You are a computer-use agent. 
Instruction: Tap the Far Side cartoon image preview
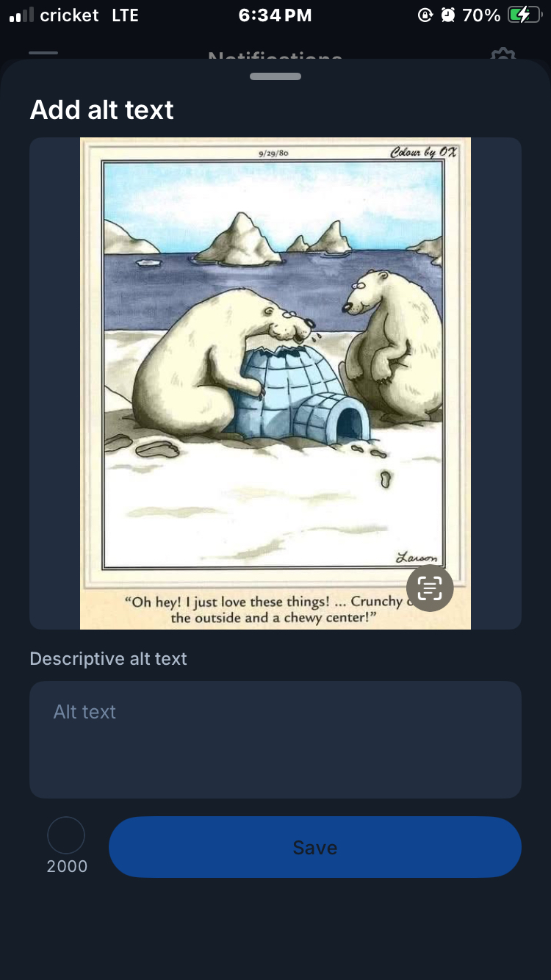click(x=275, y=383)
